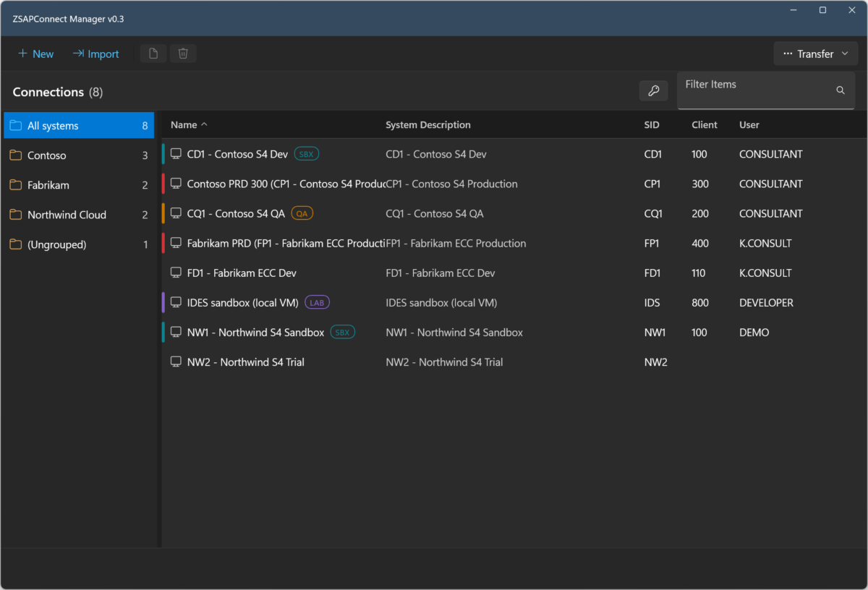Click the monitor icon of the CD1 row

pos(176,154)
